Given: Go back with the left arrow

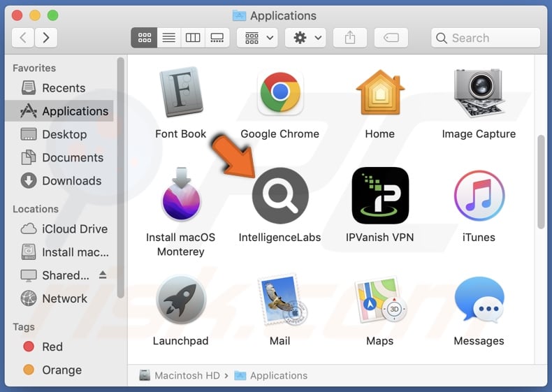Looking at the screenshot, I should pos(23,37).
